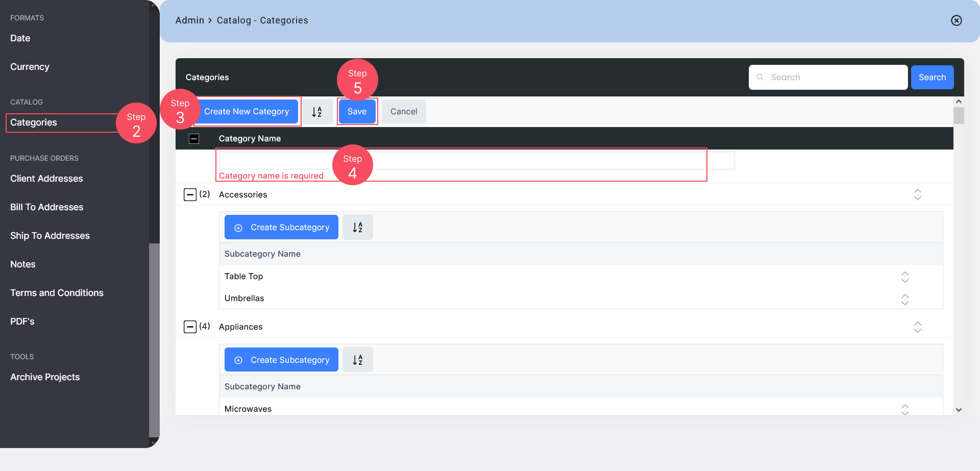This screenshot has width=980, height=471.
Task: Open PDF's settings
Action: tap(22, 321)
